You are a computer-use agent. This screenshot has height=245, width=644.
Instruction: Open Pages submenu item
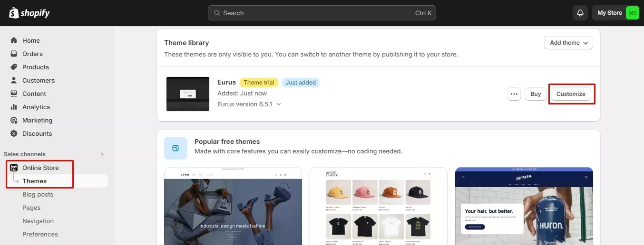click(x=31, y=207)
